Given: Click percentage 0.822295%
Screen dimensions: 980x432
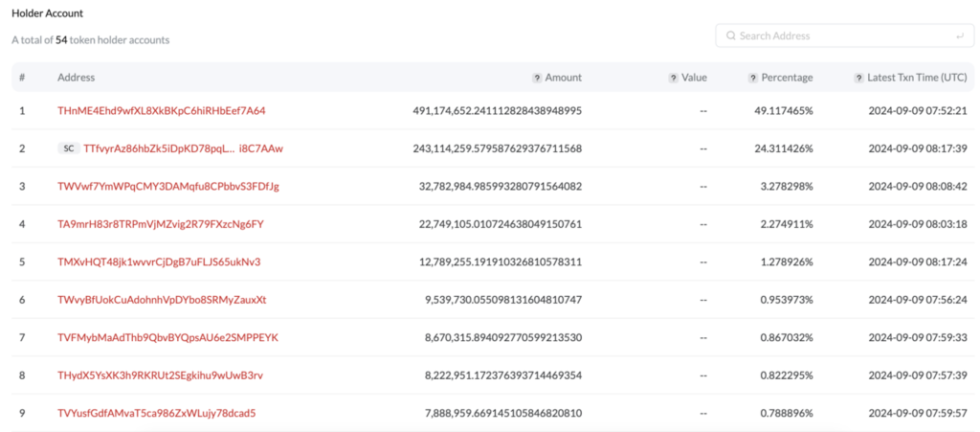Looking at the screenshot, I should coord(787,375).
